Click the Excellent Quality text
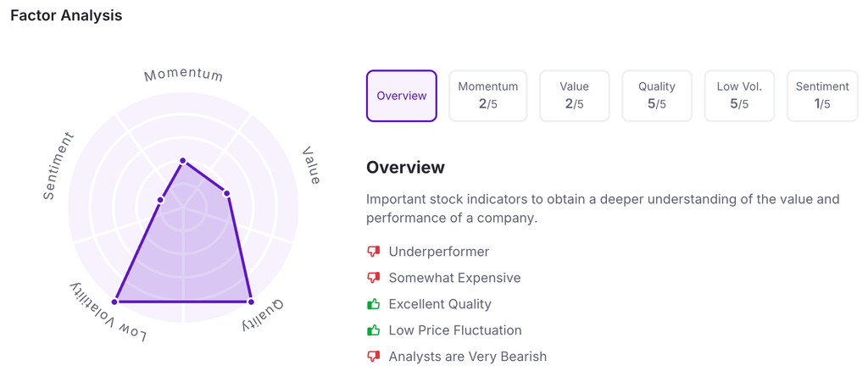The image size is (868, 382). pos(439,304)
